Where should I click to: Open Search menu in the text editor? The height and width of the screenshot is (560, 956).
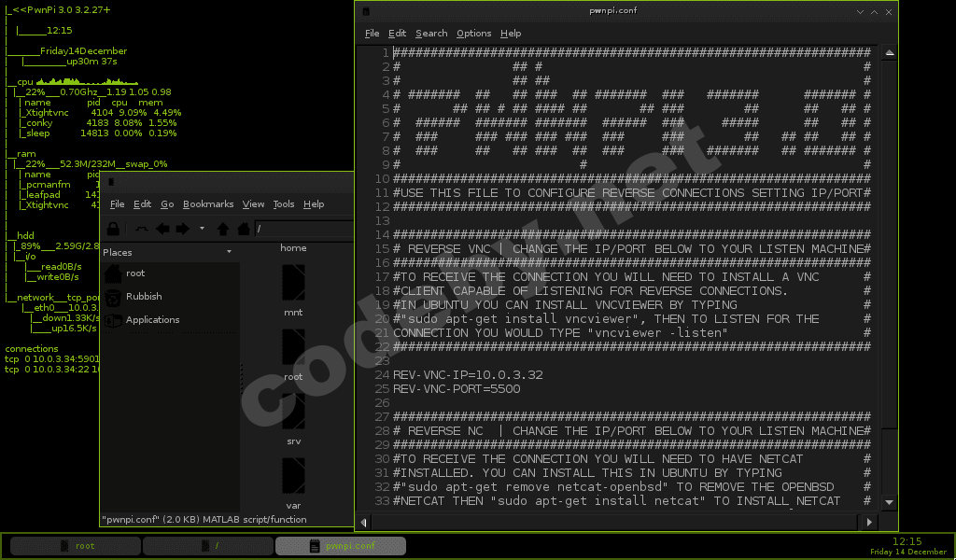pos(431,34)
